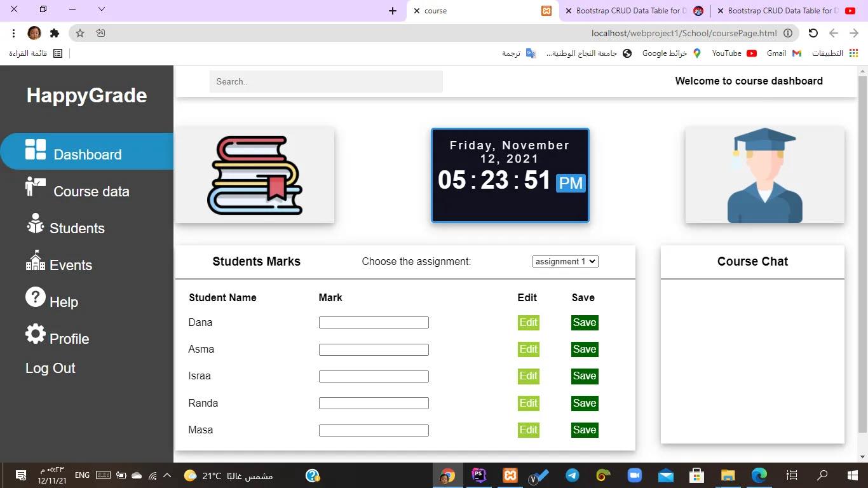Viewport: 868px width, 488px height.
Task: Open the reading list panel toggle
Action: click(x=57, y=53)
